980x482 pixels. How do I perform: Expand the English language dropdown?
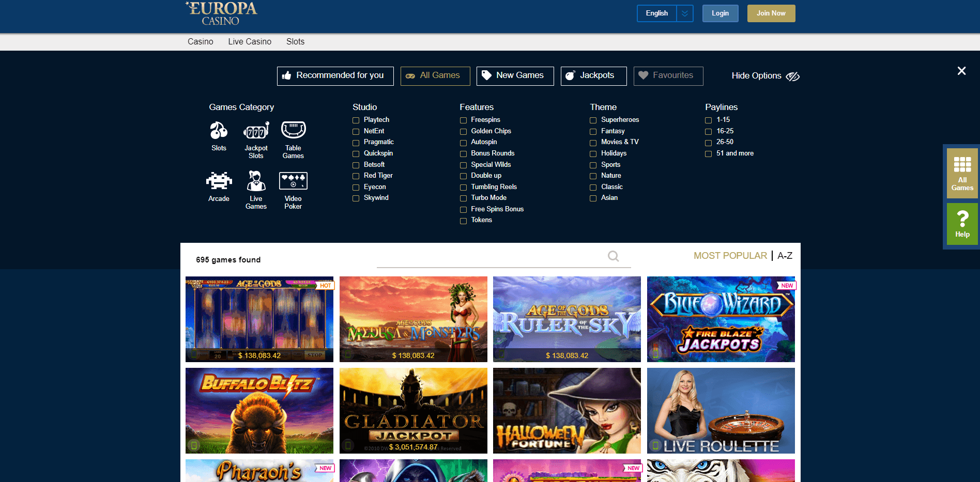pos(684,13)
